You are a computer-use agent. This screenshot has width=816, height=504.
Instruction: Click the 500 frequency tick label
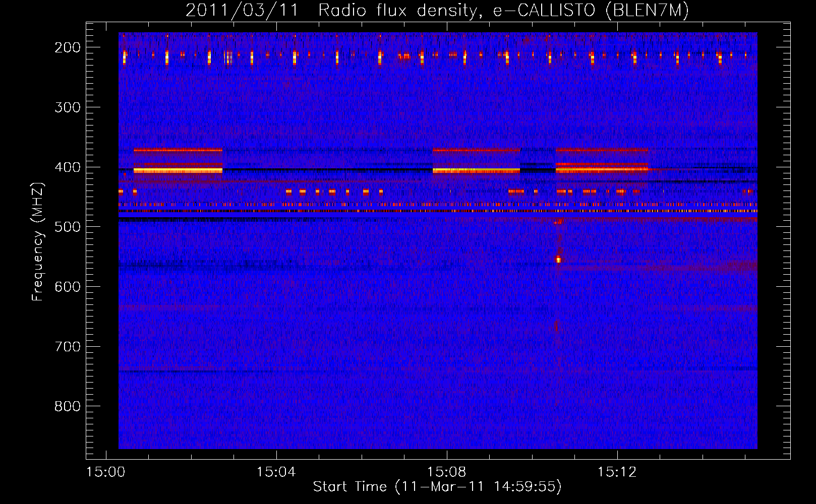click(68, 227)
